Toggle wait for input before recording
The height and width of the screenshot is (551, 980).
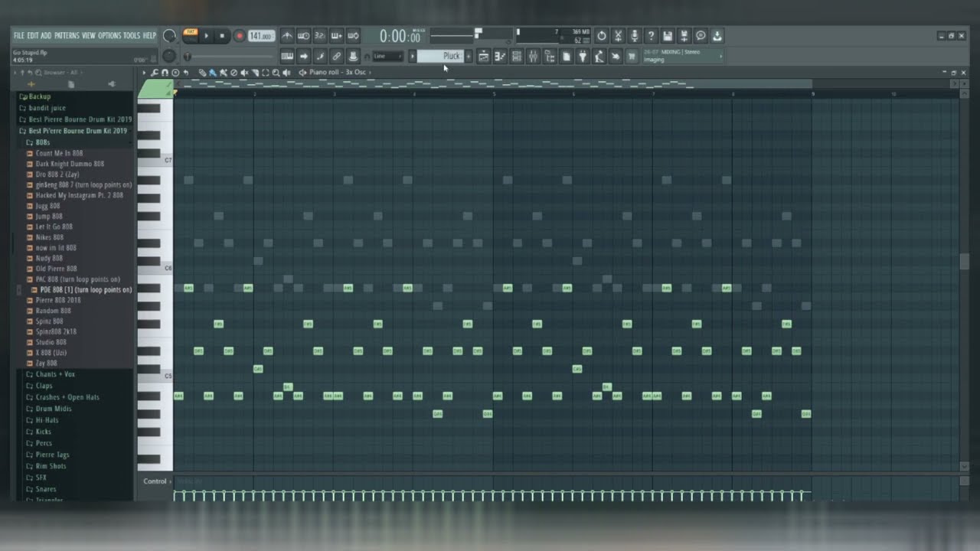coord(304,36)
